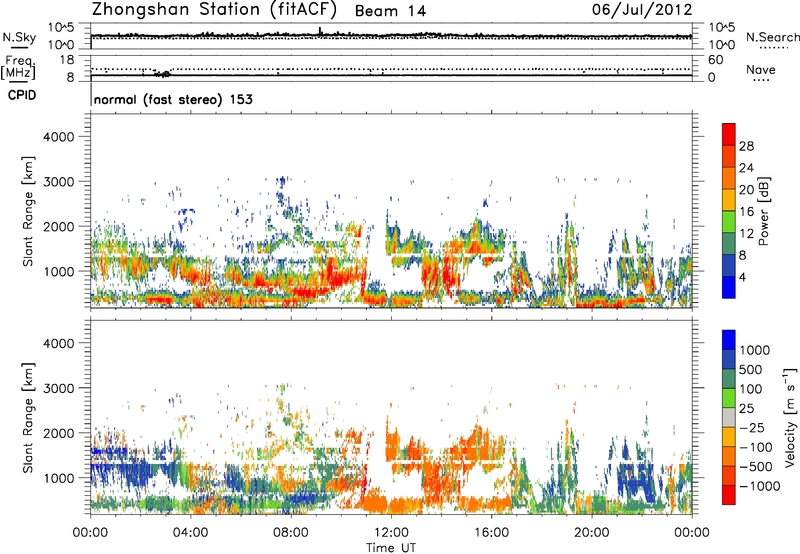Pick the red segment of Velocity color bar

pos(729,495)
